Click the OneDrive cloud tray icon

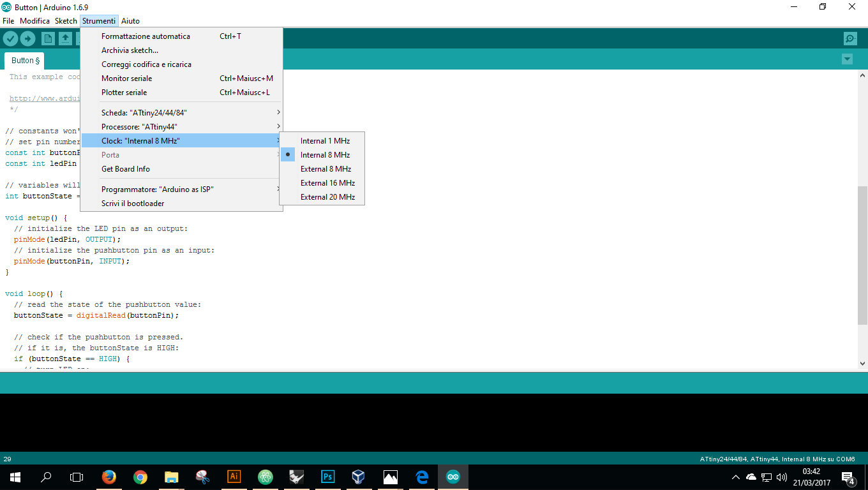pyautogui.click(x=751, y=477)
